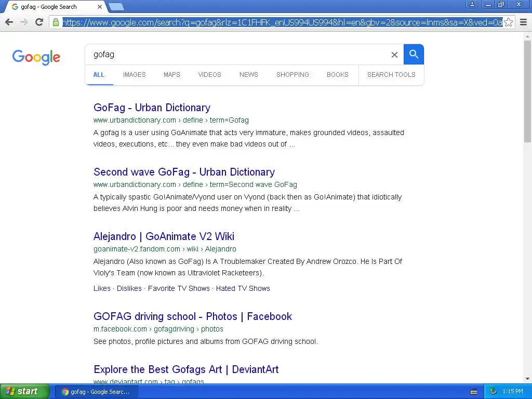Click the Favorite TV Shows sitelink
The height and width of the screenshot is (399, 532).
[x=179, y=288]
